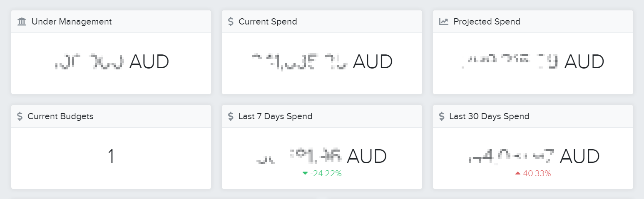Click the dollar icon beside Current Budgets

point(20,116)
